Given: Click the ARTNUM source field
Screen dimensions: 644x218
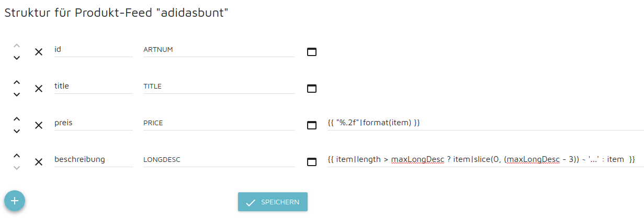Looking at the screenshot, I should (x=219, y=49).
